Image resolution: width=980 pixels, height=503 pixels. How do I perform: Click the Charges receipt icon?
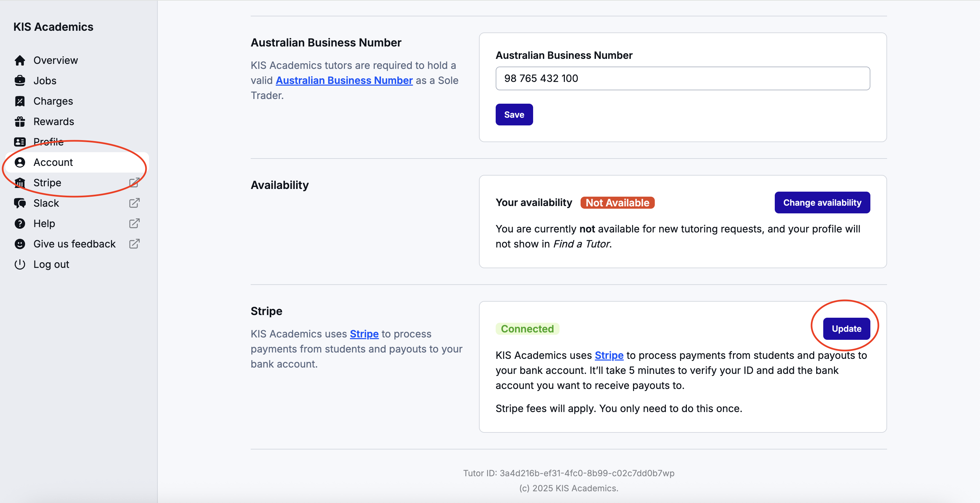[x=20, y=101]
